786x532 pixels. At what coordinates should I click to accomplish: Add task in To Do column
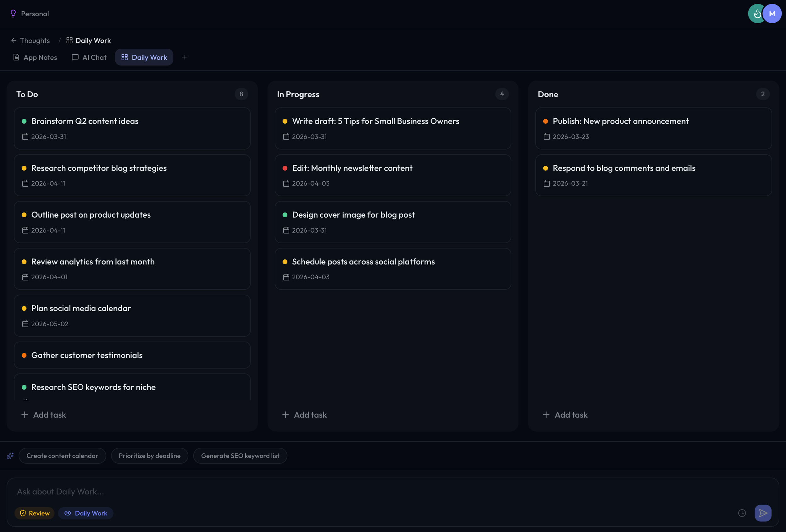(x=44, y=415)
